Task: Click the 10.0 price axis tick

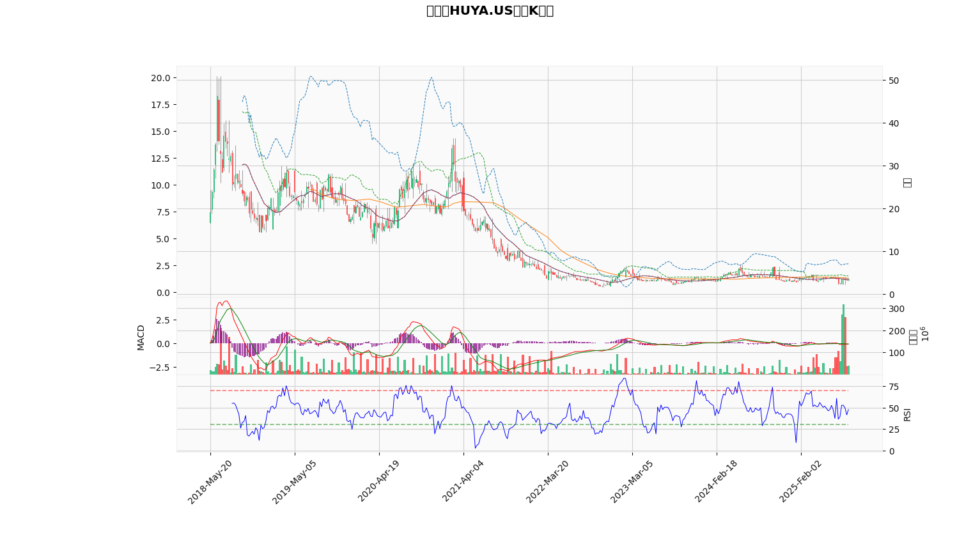Action: tap(160, 185)
